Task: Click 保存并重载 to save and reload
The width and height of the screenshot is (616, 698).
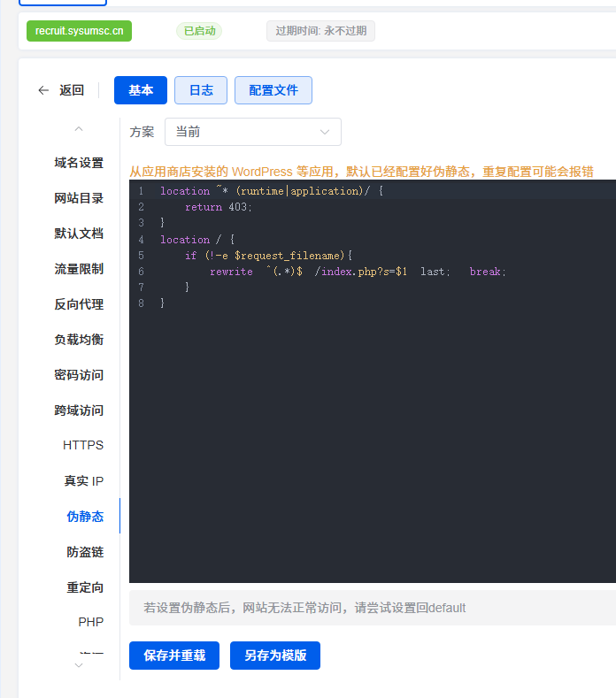Action: pos(173,656)
